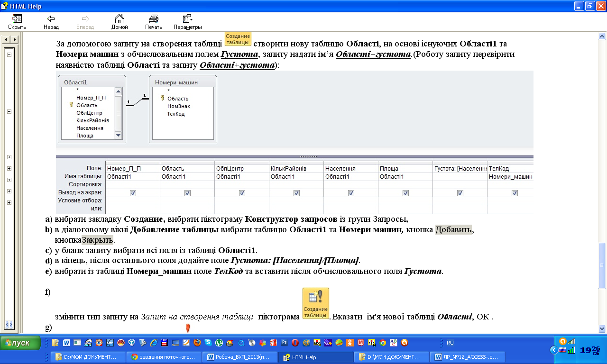Open the Параметры options menu
The width and height of the screenshot is (607, 364).
(x=188, y=22)
